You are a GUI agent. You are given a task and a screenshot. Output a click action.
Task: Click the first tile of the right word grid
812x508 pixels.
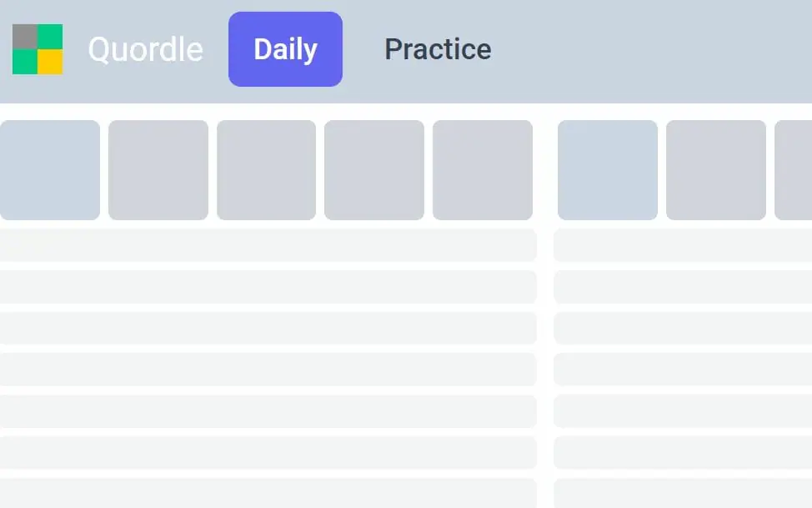point(607,169)
